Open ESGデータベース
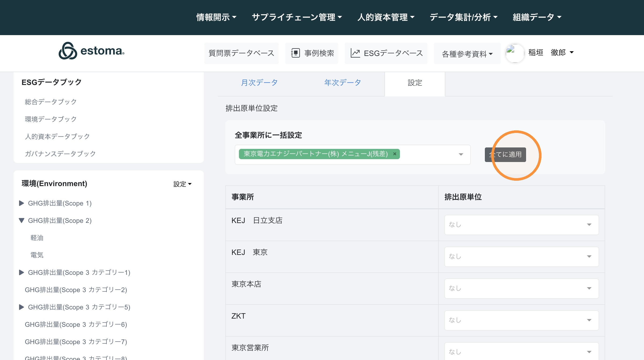 [x=386, y=53]
